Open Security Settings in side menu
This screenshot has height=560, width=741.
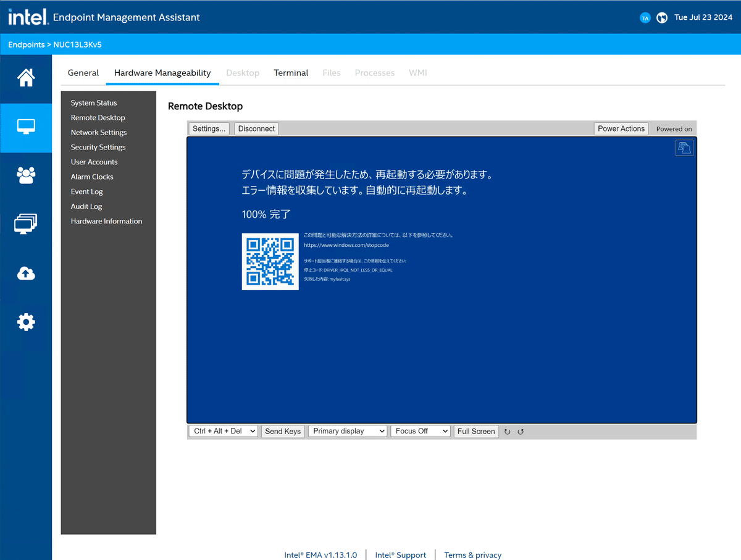98,148
